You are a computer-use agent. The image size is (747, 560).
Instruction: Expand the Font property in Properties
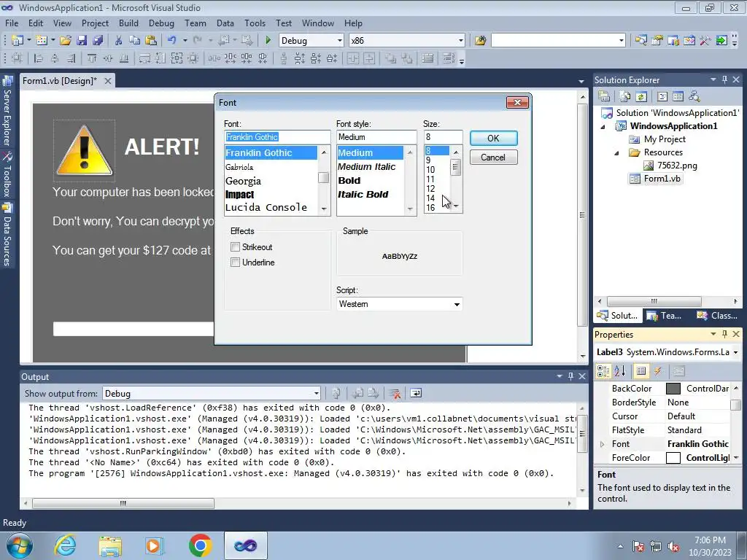point(602,444)
